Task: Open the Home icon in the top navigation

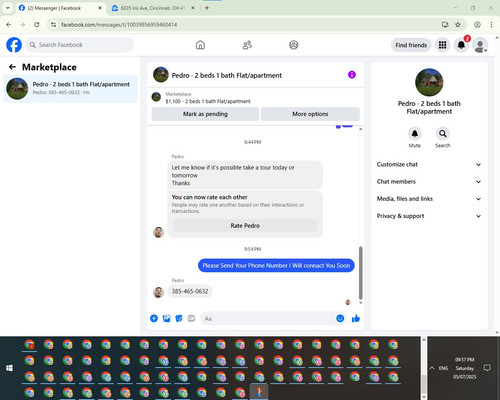Action: pos(200,45)
